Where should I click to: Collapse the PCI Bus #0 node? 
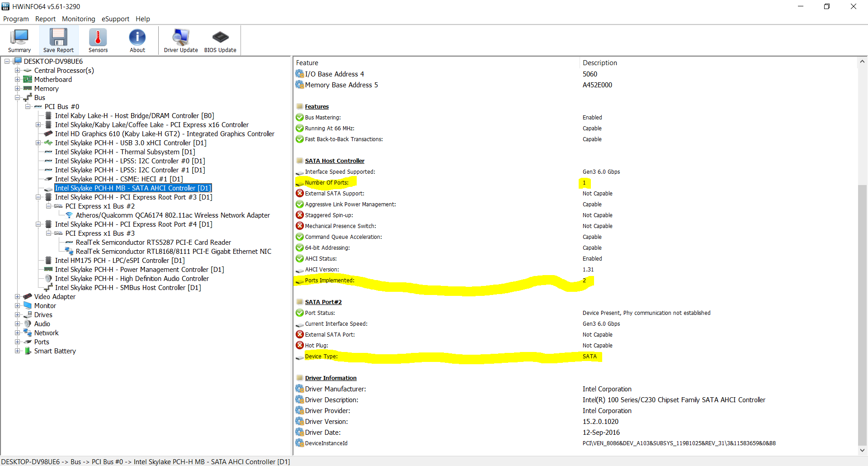28,107
